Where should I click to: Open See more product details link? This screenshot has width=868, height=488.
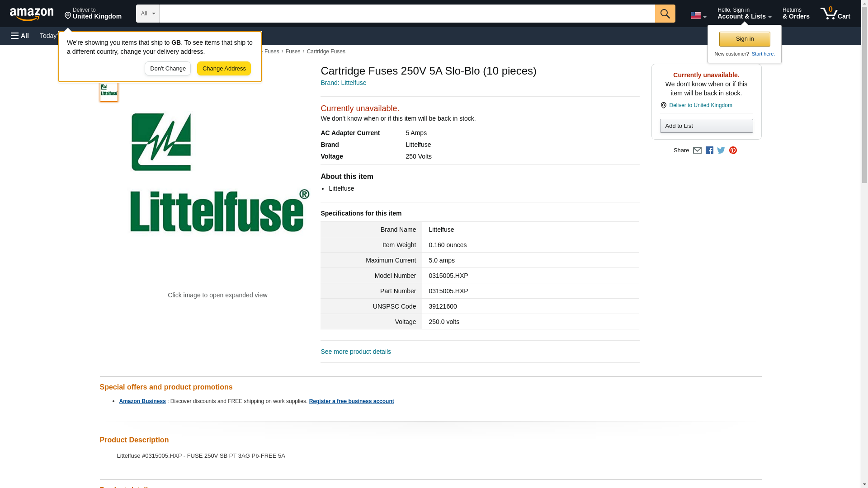[x=355, y=352]
